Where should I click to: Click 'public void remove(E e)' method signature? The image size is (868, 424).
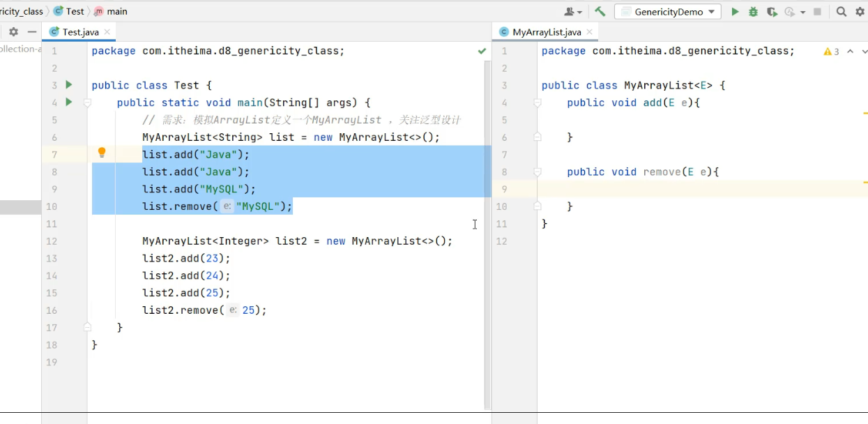click(643, 172)
